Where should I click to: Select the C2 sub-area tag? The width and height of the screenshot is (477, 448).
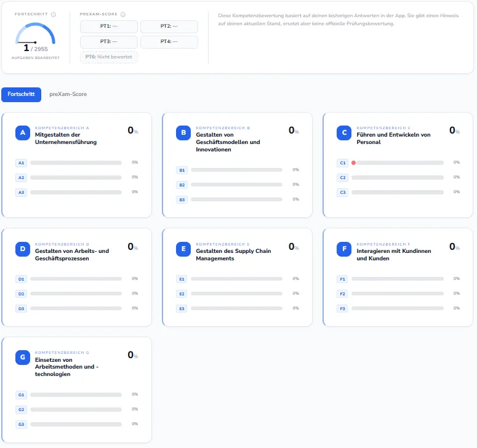tap(343, 178)
